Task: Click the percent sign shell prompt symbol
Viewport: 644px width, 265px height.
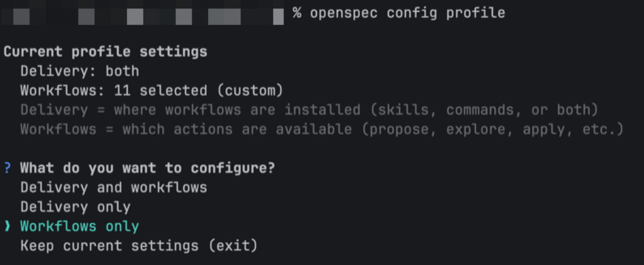Action: (x=297, y=13)
